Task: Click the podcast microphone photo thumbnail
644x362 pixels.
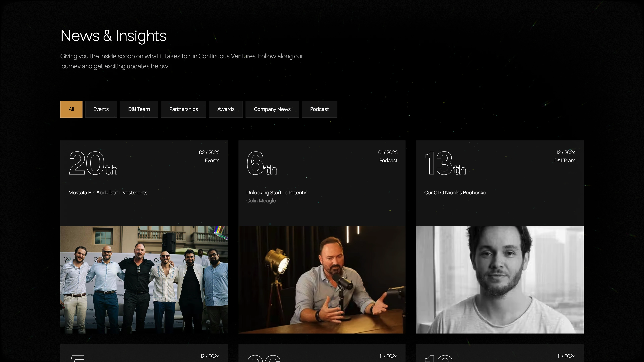Action: pyautogui.click(x=322, y=280)
